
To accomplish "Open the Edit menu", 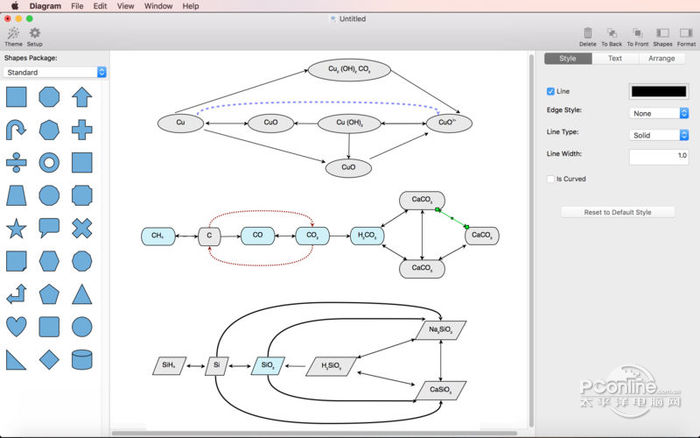I will 100,6.
